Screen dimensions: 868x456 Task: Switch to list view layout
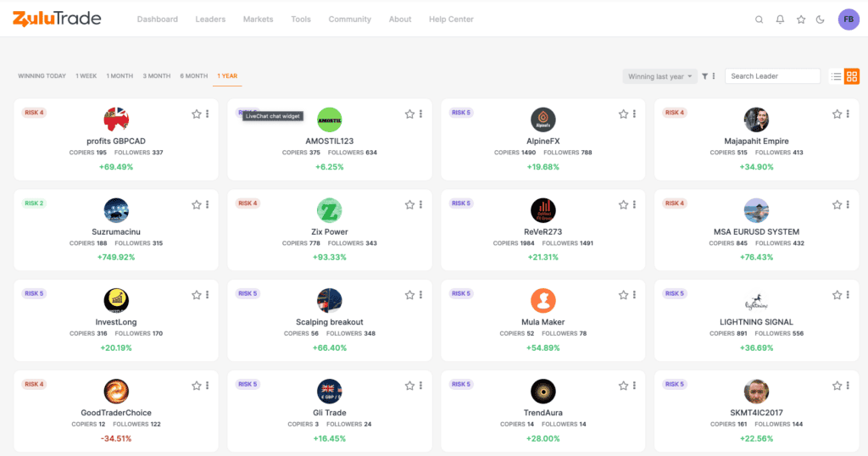(x=836, y=76)
